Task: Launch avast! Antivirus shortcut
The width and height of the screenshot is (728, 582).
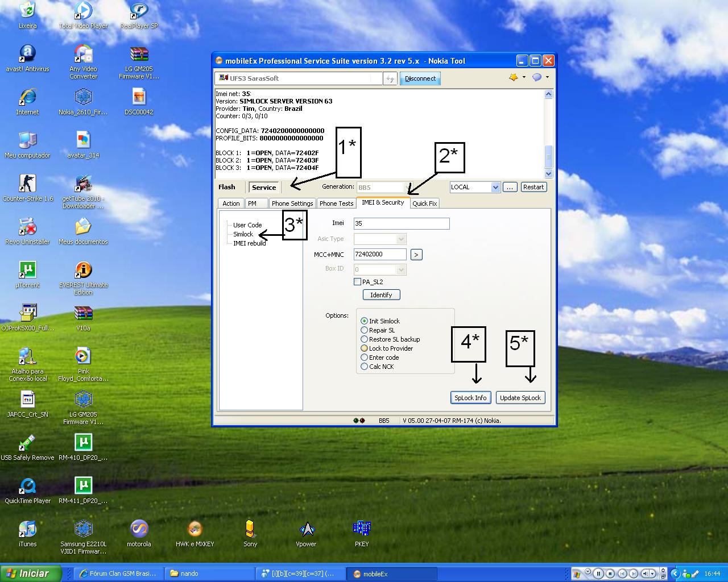Action: tap(27, 59)
